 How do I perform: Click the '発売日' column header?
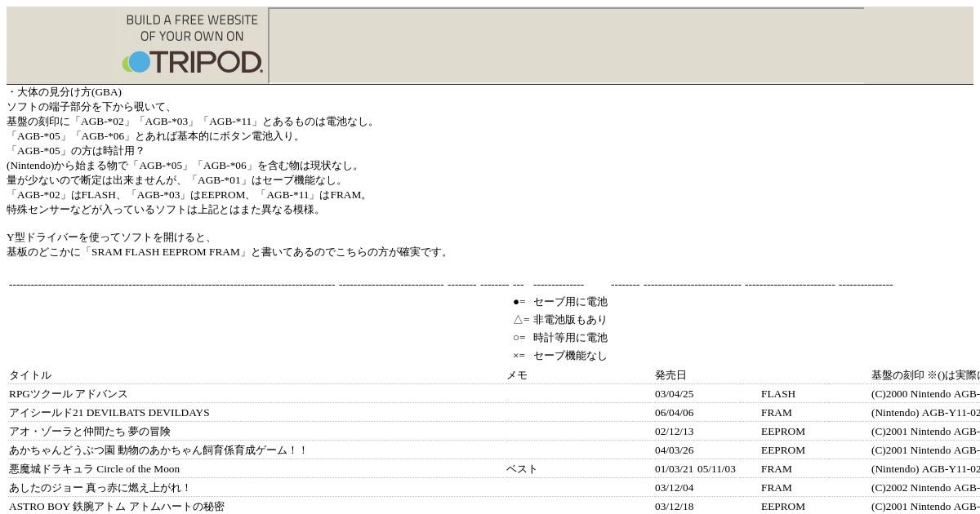tap(670, 375)
